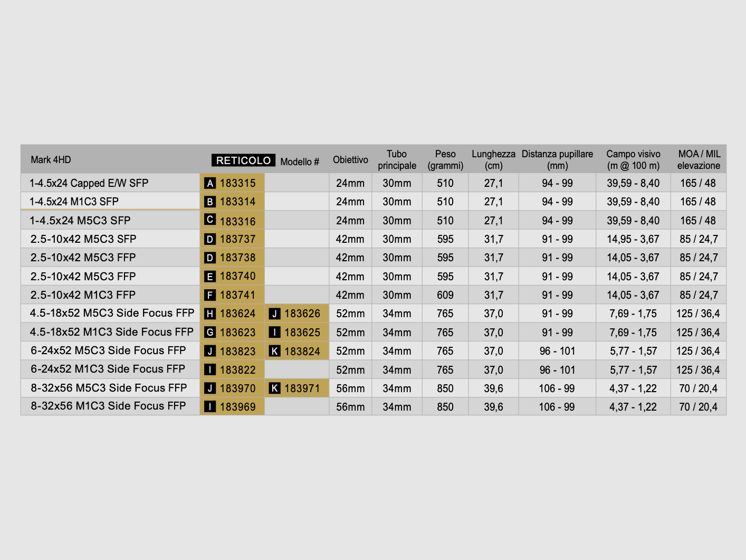Click the "MOA / MIL elevazione" header

[699, 160]
